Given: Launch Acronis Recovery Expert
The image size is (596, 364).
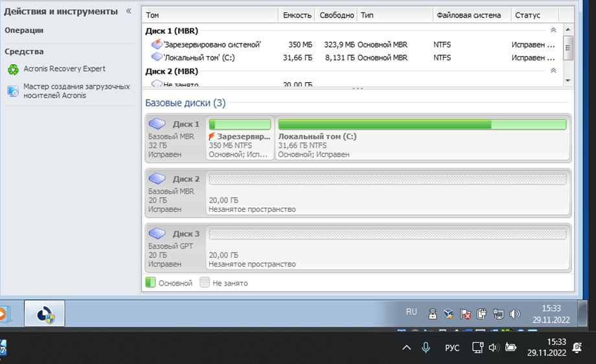Looking at the screenshot, I should [64, 69].
